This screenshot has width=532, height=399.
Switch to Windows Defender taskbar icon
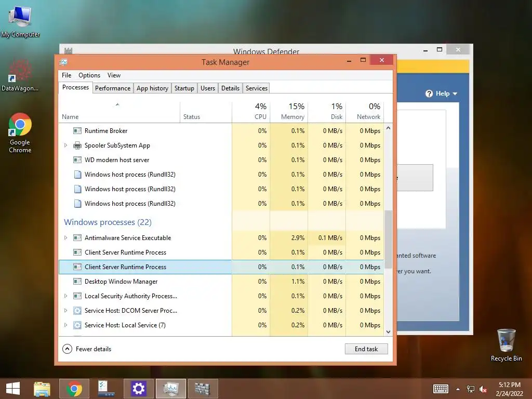[203, 389]
